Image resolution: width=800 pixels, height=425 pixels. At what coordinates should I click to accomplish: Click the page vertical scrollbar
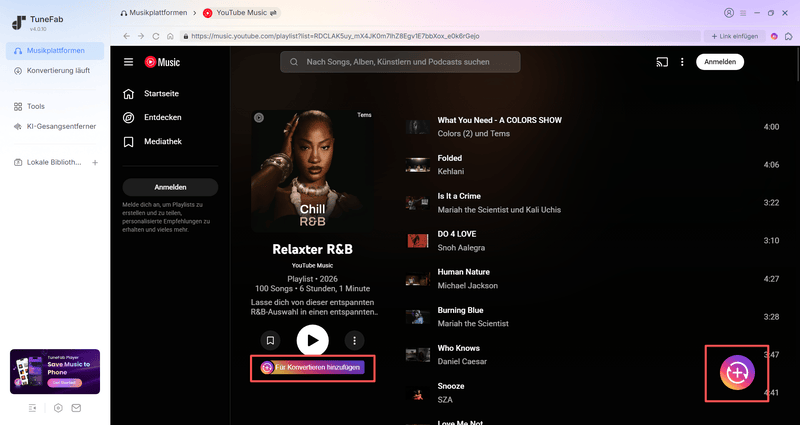(797, 64)
